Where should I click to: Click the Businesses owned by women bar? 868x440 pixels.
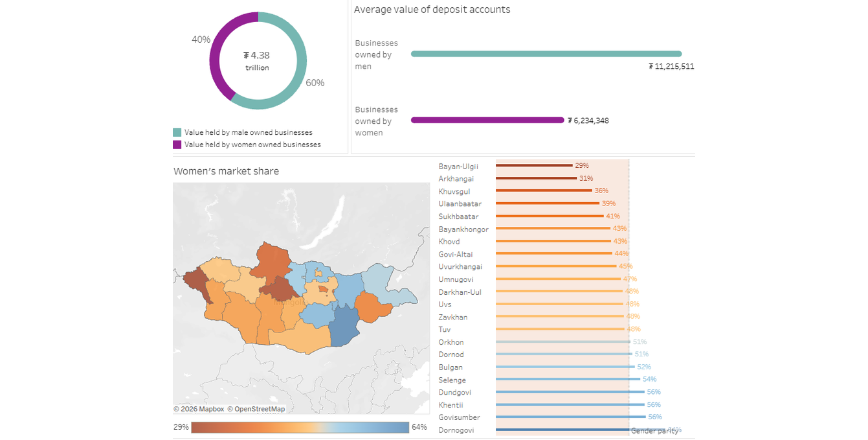pos(487,120)
